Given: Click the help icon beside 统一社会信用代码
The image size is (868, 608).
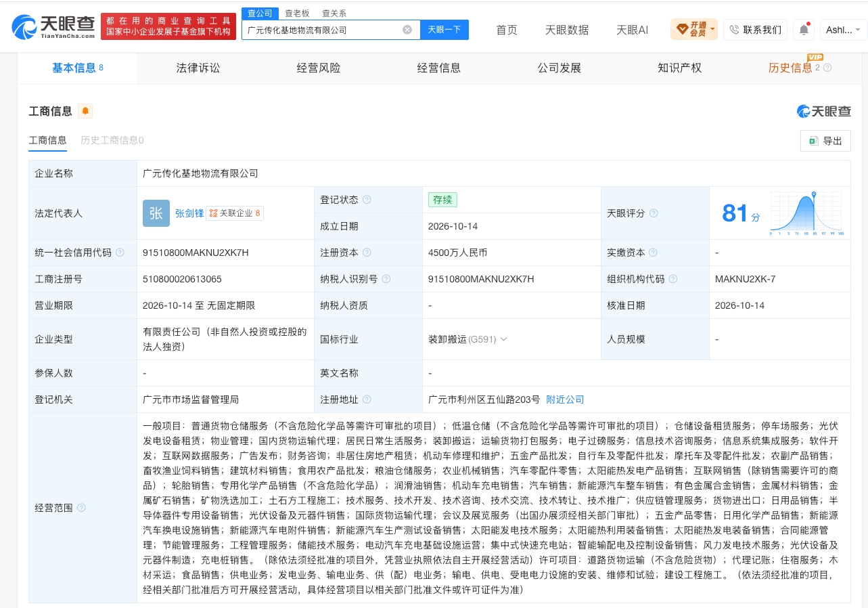Looking at the screenshot, I should click(x=120, y=253).
